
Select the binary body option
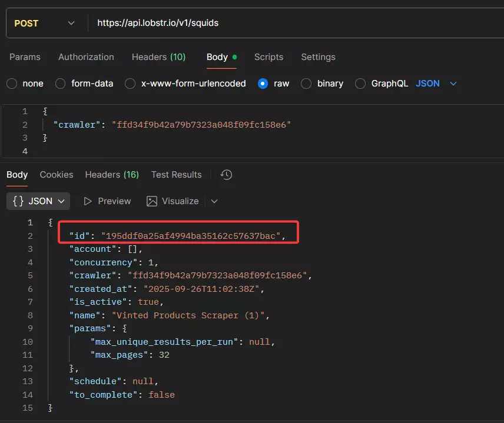pos(306,84)
